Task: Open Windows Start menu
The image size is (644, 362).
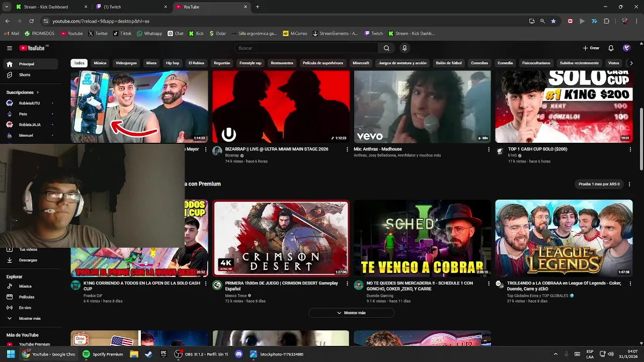Action: (x=11, y=354)
